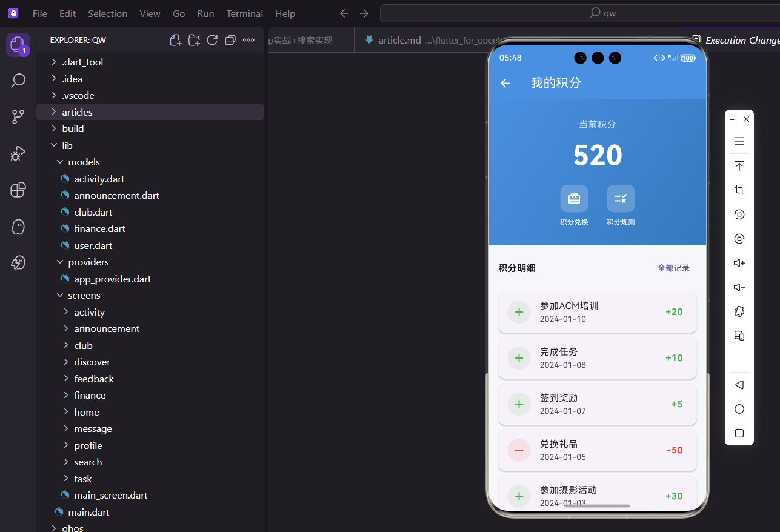Click the New File icon in Explorer
Image resolution: width=780 pixels, height=532 pixels.
tap(176, 40)
